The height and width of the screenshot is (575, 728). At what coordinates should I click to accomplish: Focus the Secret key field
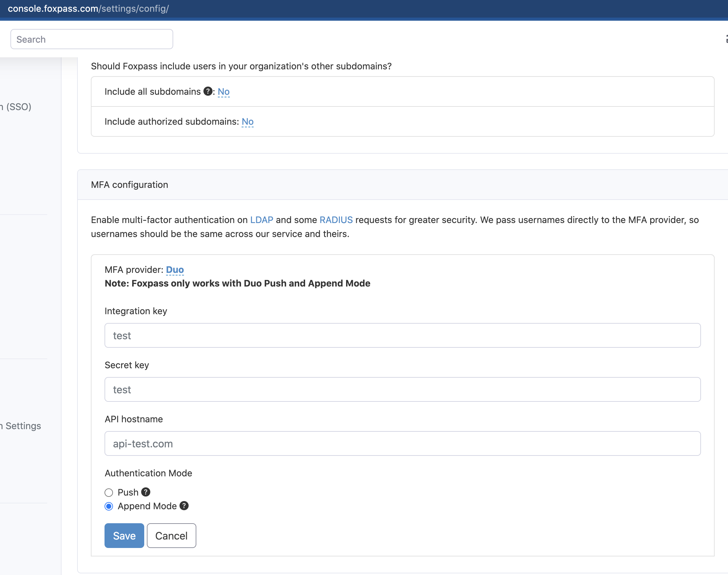coord(402,389)
